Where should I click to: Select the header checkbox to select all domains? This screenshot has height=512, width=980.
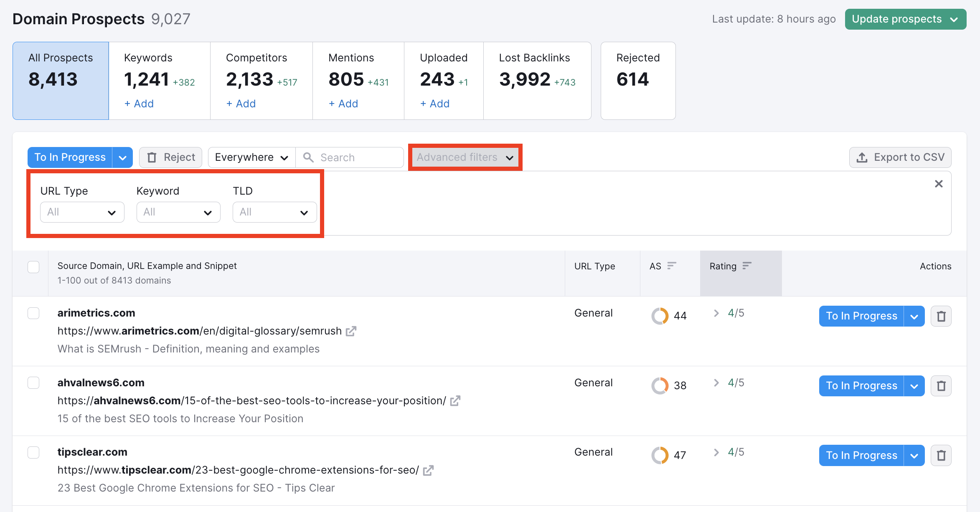[33, 266]
